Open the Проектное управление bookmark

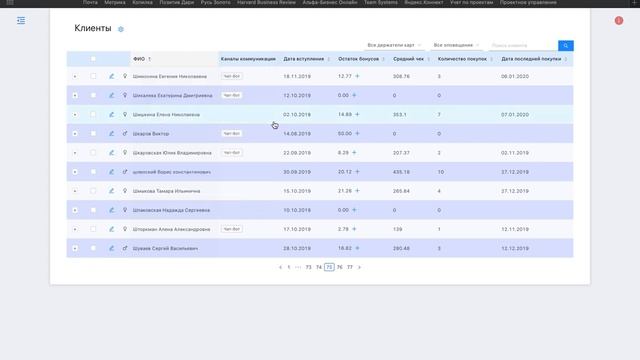click(528, 2)
